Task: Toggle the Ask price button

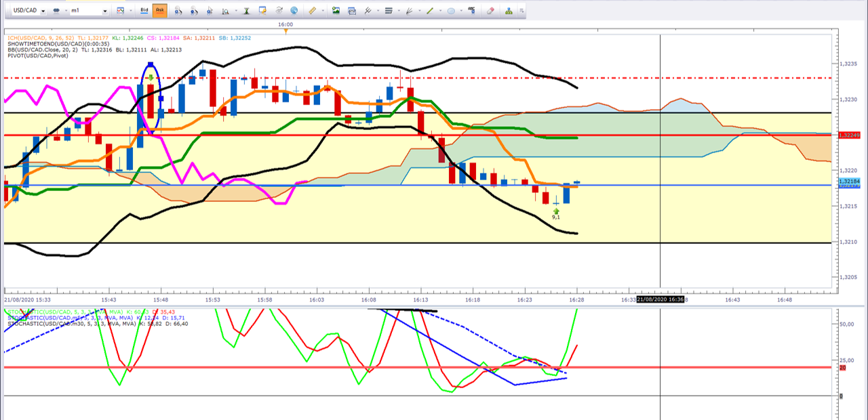Action: click(x=160, y=10)
